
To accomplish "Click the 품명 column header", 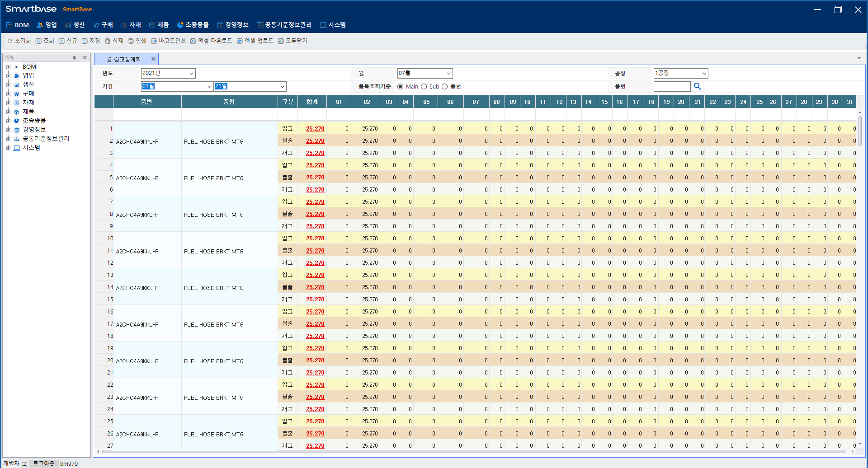I will click(229, 102).
